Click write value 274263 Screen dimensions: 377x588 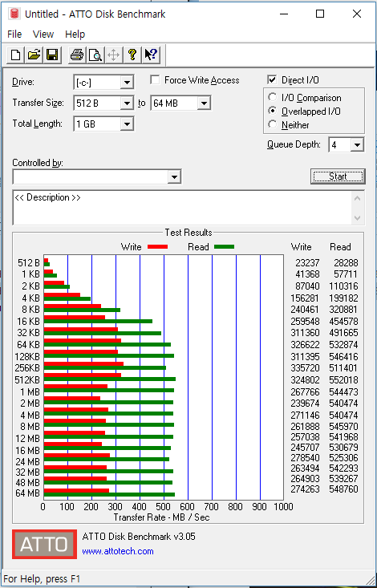click(305, 489)
